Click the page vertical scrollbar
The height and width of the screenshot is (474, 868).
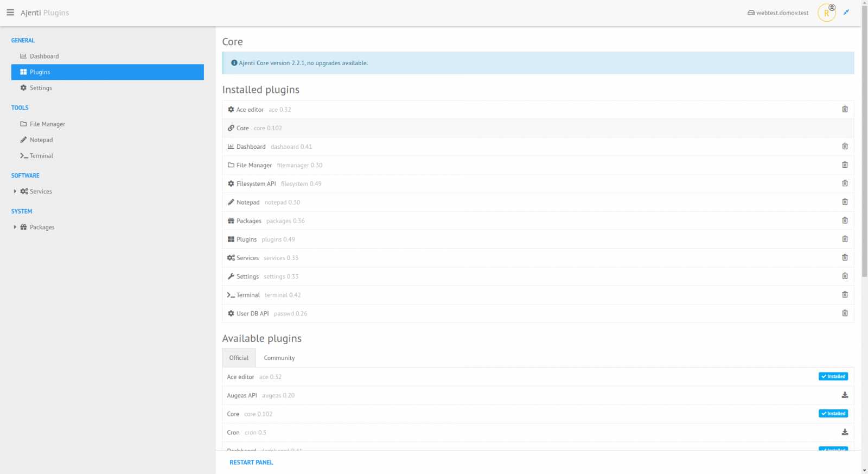pos(864,141)
